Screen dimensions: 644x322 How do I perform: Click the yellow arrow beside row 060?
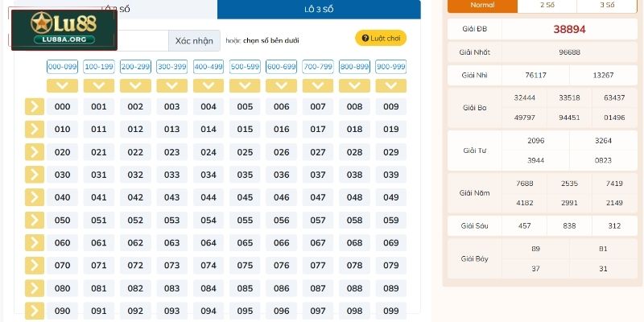35,242
